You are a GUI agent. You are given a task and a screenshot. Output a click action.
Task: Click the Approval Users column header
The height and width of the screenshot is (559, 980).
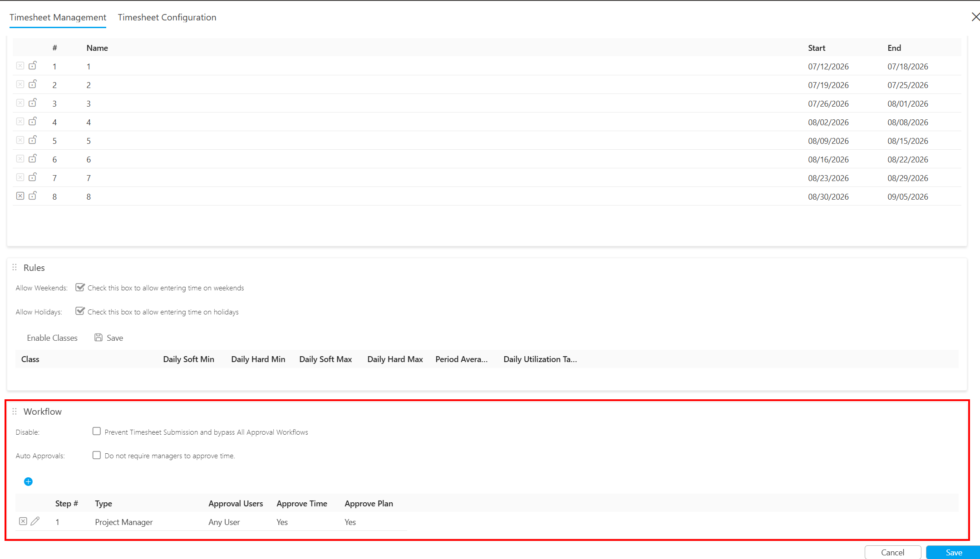[x=236, y=504]
